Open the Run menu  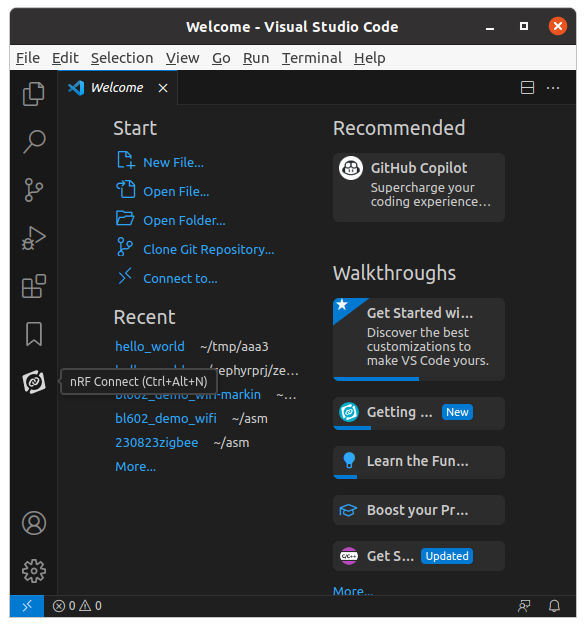point(256,58)
